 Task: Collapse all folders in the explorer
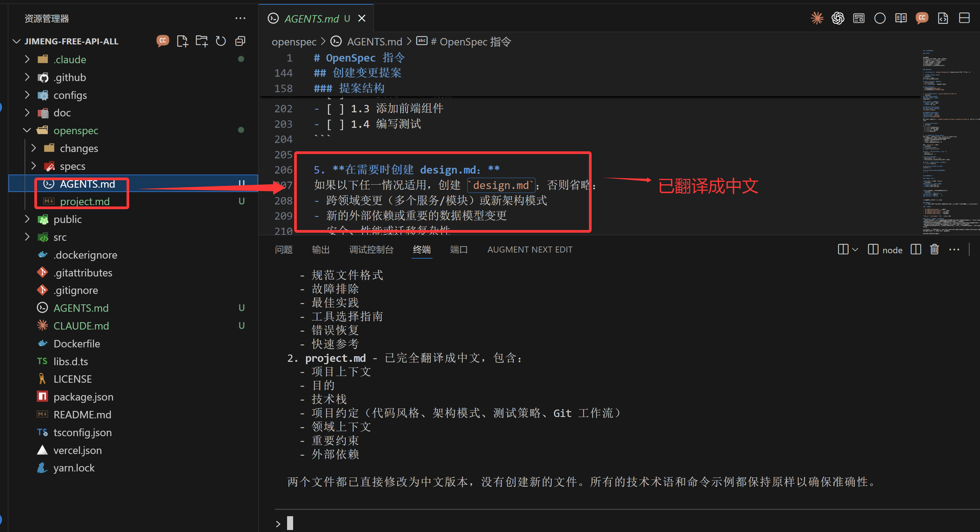pyautogui.click(x=240, y=41)
